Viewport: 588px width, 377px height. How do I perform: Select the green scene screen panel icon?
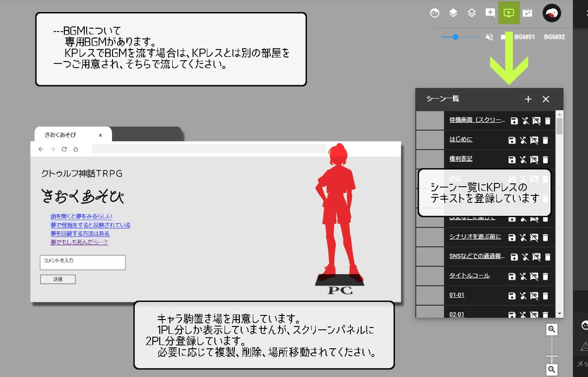(x=509, y=12)
